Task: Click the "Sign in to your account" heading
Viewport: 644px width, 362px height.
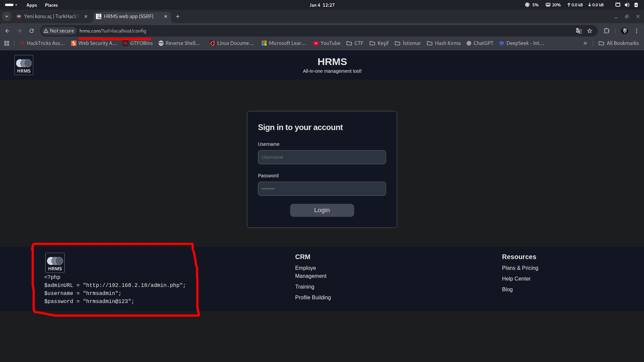Action: pos(300,127)
